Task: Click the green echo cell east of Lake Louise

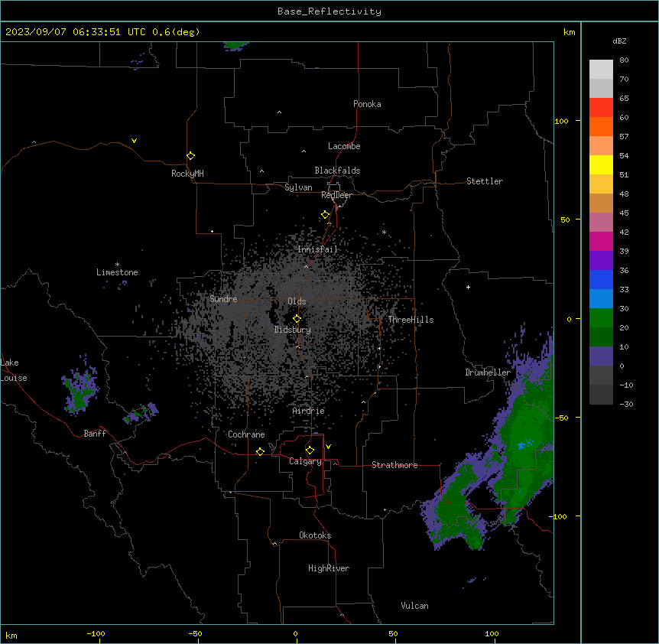Action: click(x=79, y=395)
